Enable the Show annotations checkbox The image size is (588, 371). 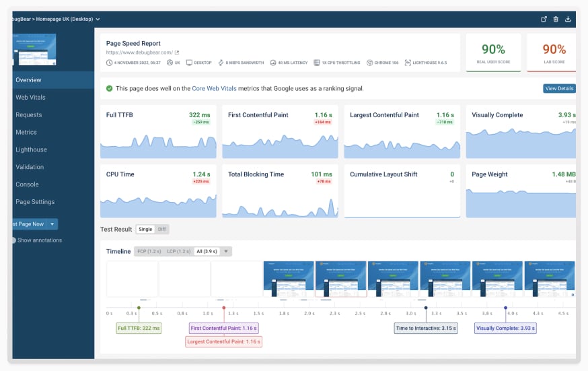coord(13,240)
